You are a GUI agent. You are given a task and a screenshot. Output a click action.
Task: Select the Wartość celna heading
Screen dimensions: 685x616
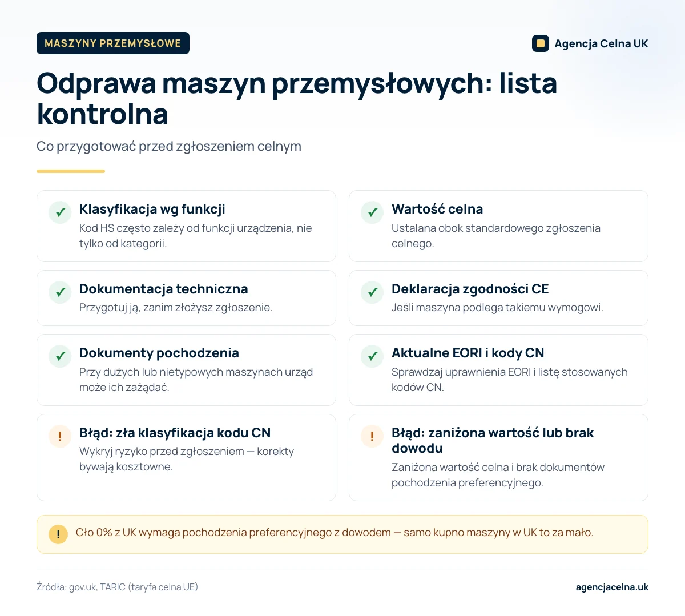tap(437, 209)
